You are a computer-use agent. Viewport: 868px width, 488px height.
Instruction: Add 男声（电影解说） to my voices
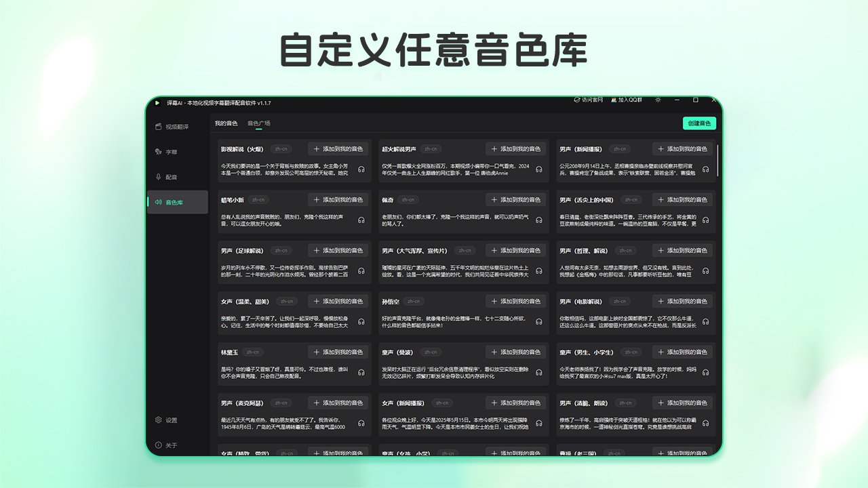point(682,302)
